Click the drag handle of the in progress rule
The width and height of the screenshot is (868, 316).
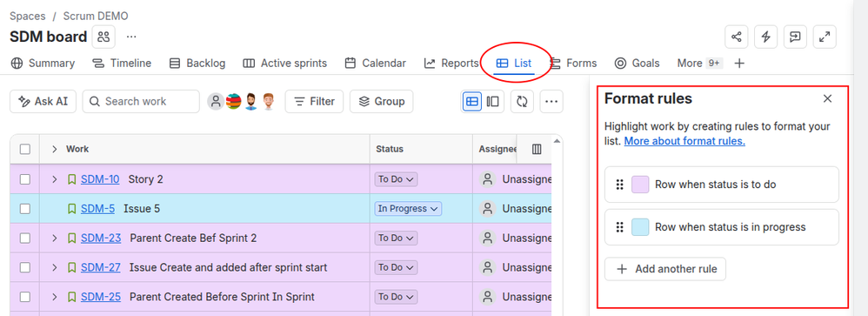pos(620,226)
